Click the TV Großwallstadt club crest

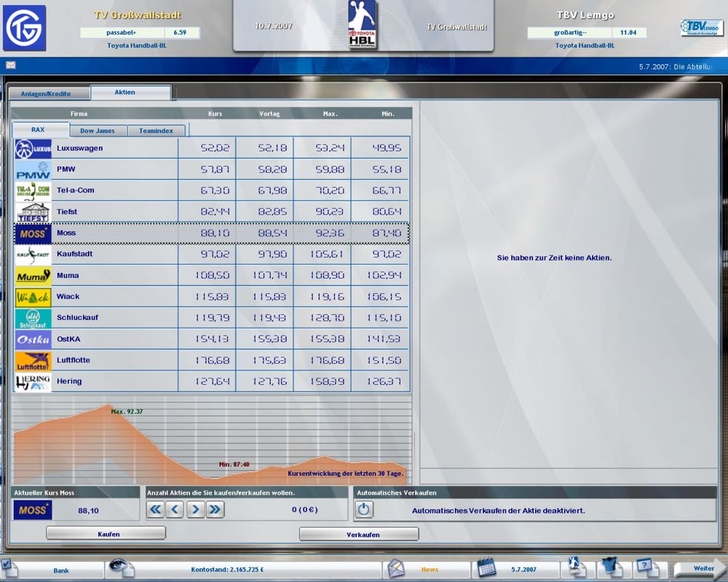(24, 28)
